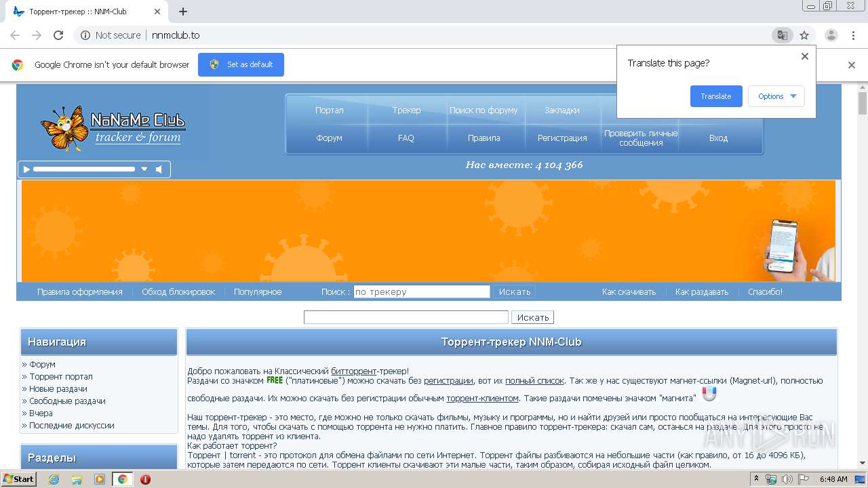
Task: Open the Chrome profile avatar
Action: [831, 35]
